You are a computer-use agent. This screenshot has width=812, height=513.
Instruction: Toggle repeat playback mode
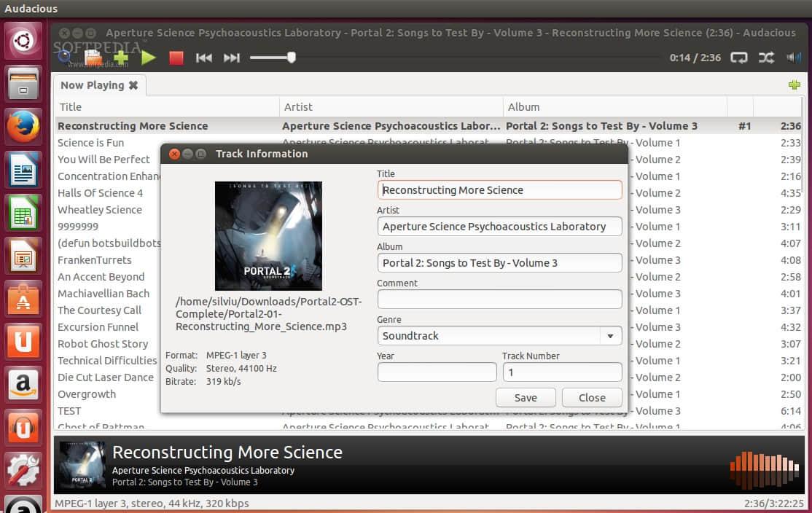(739, 58)
